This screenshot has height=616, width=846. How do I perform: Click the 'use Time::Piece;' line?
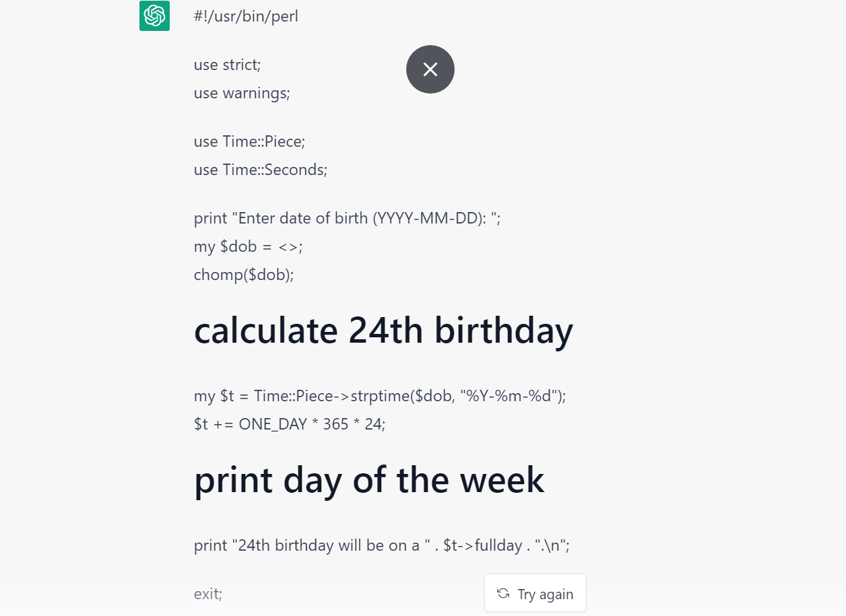click(x=249, y=141)
